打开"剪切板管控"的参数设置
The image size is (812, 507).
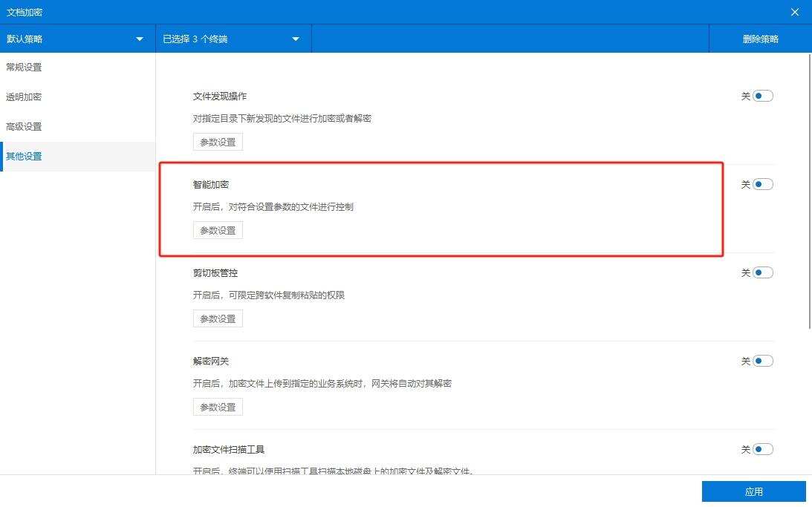coord(218,318)
